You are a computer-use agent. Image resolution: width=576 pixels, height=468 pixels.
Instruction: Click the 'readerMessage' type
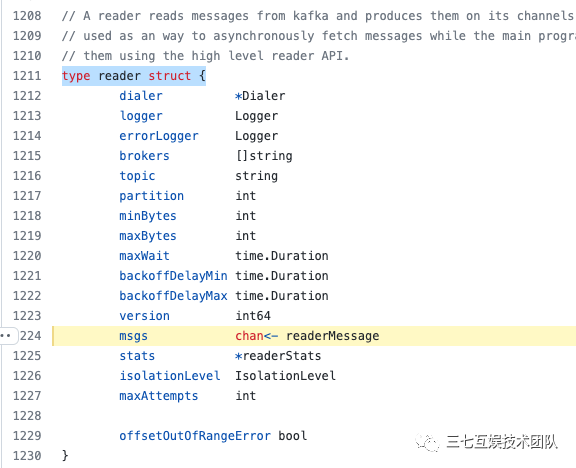click(332, 336)
